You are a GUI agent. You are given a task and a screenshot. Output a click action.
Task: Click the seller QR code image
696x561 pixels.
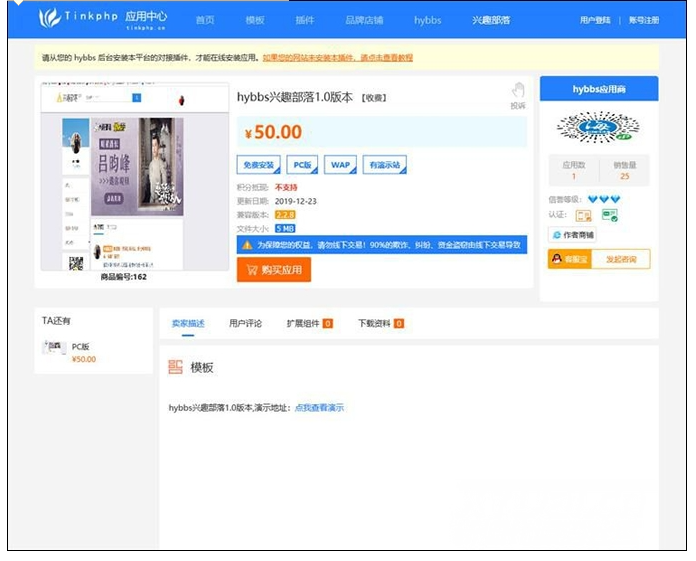[599, 127]
